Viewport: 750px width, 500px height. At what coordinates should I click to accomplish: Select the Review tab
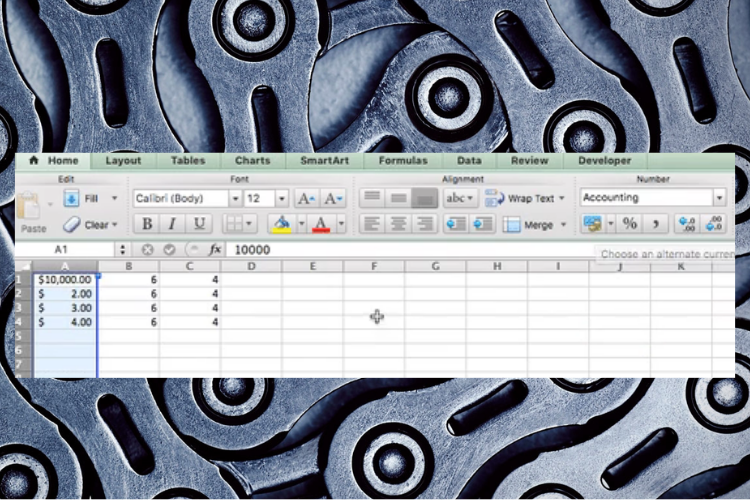(529, 160)
